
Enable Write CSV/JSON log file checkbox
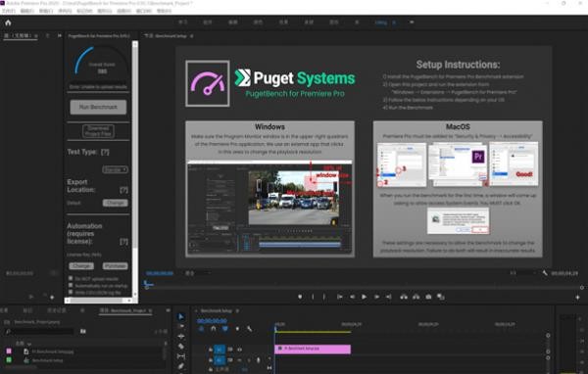(71, 292)
